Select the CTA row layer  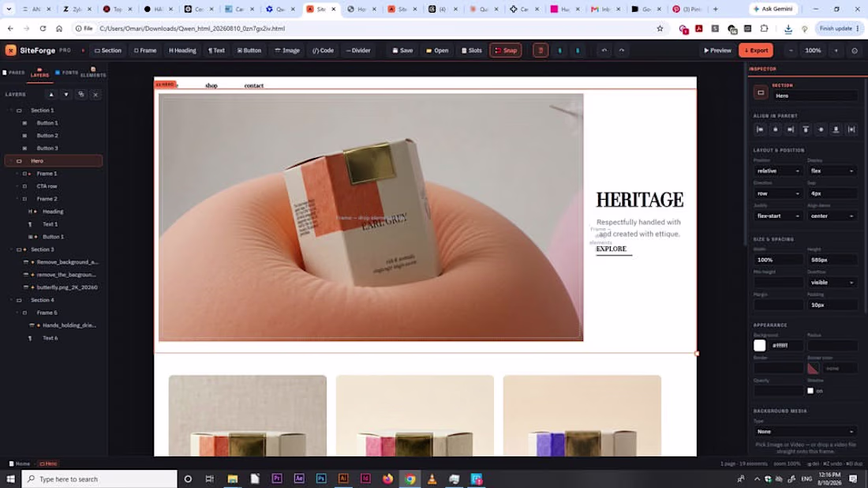pyautogui.click(x=54, y=186)
